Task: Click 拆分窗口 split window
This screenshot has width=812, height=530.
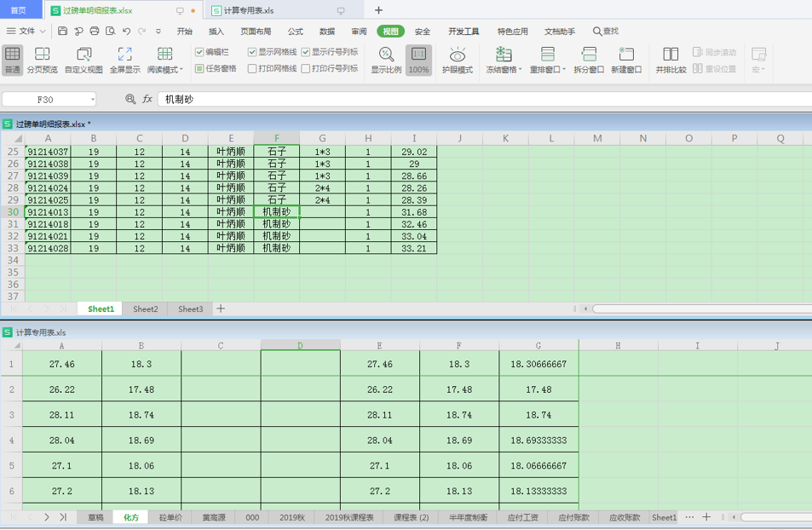Action: point(589,60)
